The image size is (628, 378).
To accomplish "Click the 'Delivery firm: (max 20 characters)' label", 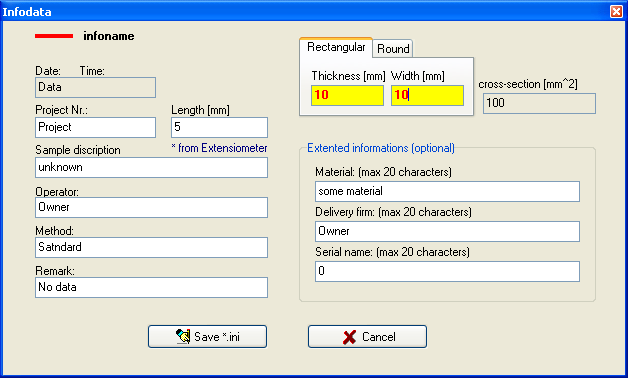I will pos(393,212).
